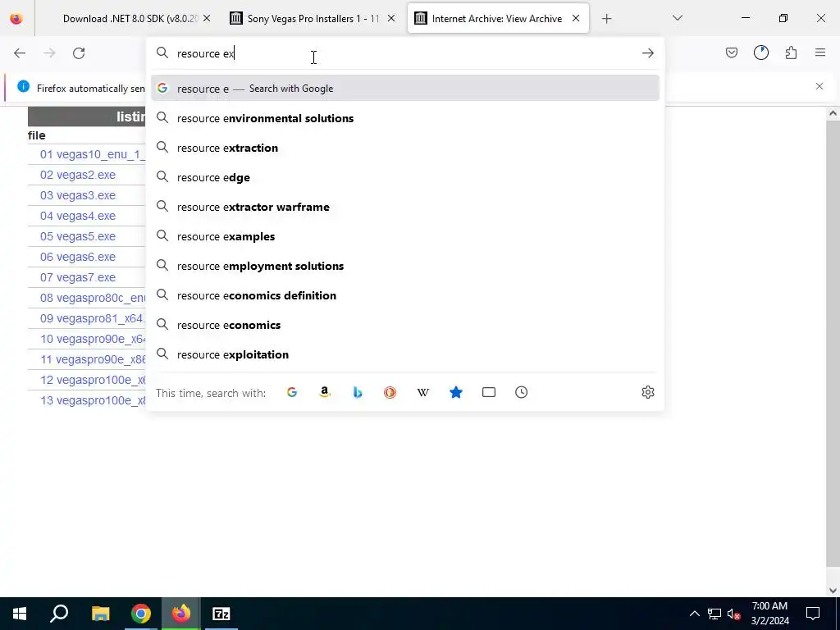The height and width of the screenshot is (630, 840).
Task: Open 04 vegas4.exe file link
Action: pos(78,216)
